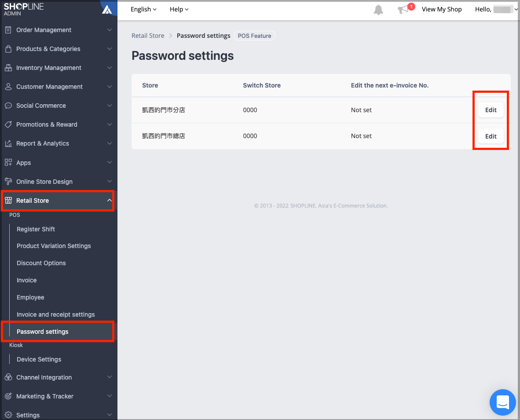Viewport: 520px width, 420px height.
Task: Click the Order Management clipboard icon
Action: pos(8,30)
